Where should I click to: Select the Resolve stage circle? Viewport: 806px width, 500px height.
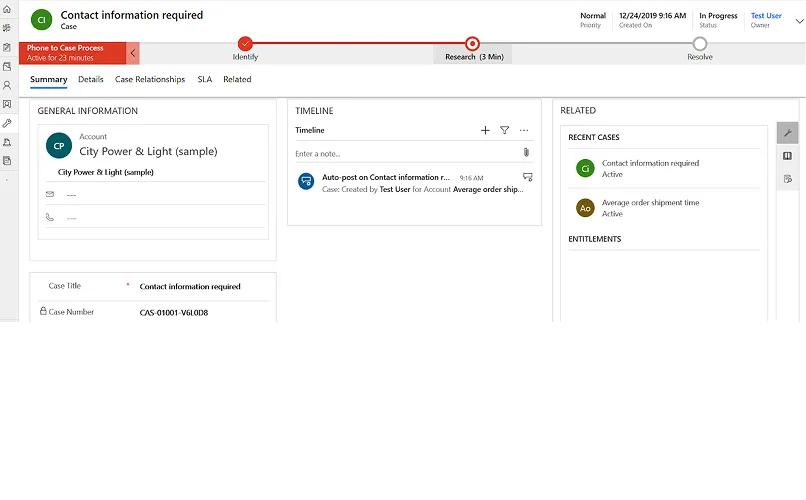pos(700,43)
